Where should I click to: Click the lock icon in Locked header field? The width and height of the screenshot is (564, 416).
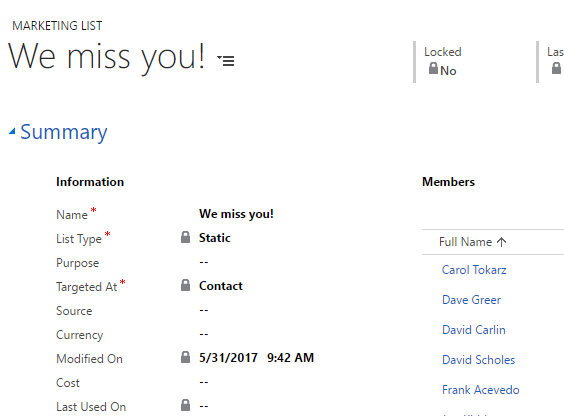433,68
